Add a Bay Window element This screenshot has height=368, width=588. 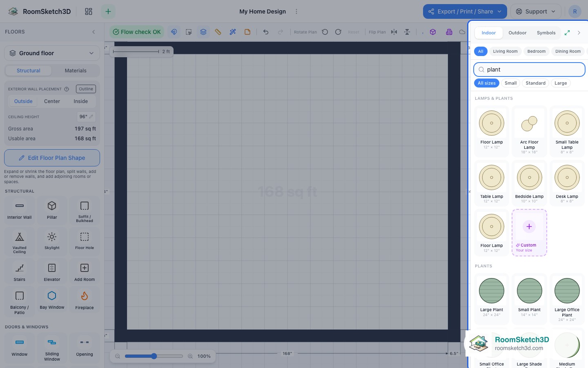[52, 301]
